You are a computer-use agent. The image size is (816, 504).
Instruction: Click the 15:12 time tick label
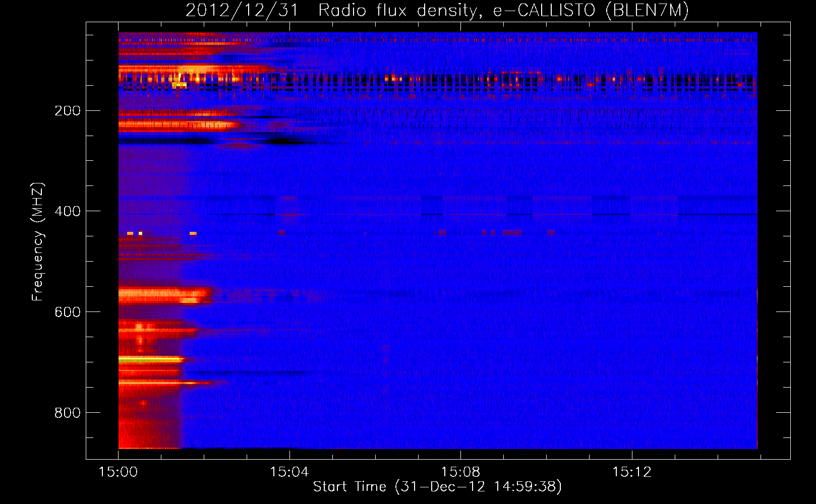click(x=632, y=472)
